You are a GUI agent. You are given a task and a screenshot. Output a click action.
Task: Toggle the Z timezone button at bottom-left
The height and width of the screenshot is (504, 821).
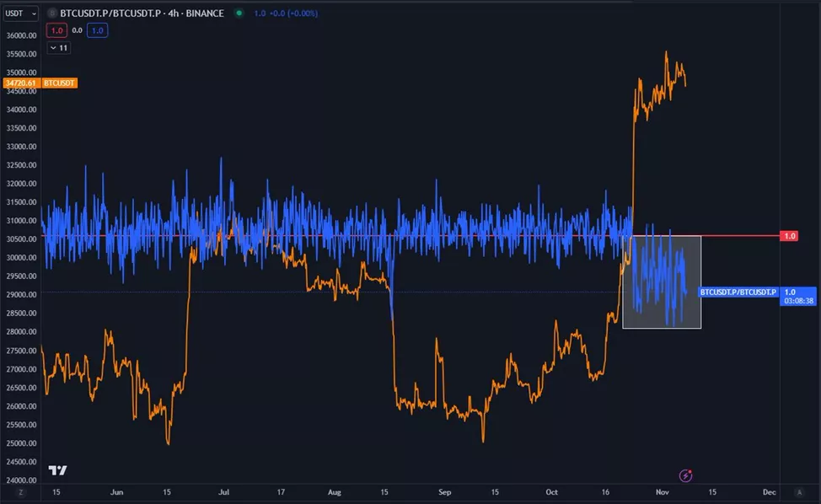point(21,491)
